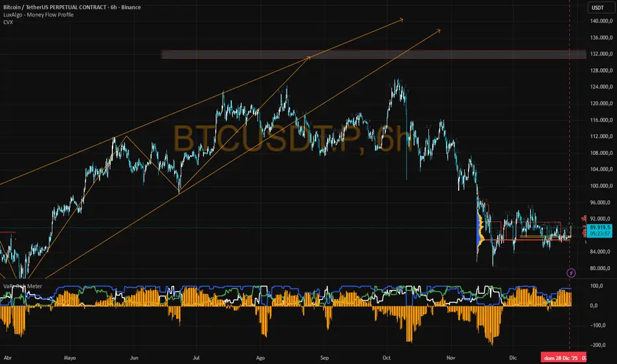Click the Bitcoin / TetherUS chart title
The width and height of the screenshot is (617, 364).
pyautogui.click(x=72, y=7)
